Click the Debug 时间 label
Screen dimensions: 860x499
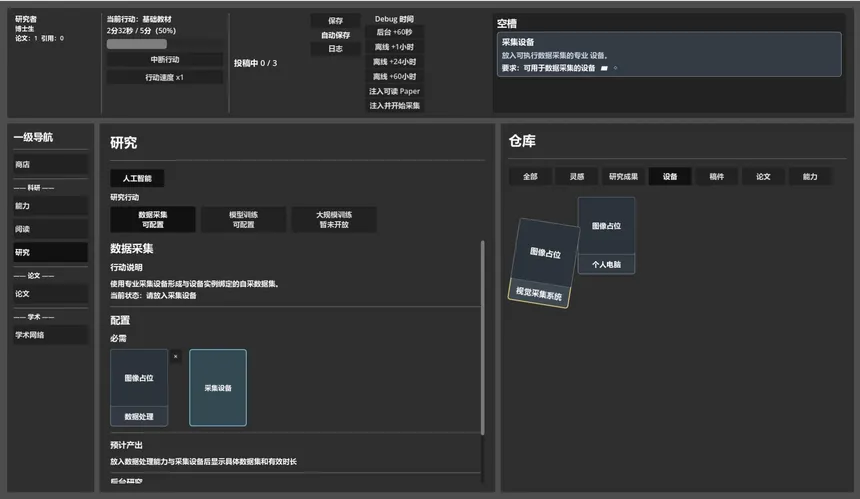coord(394,19)
